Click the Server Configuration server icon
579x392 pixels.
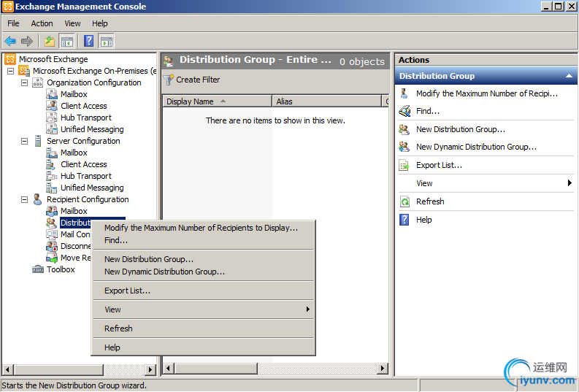[x=38, y=141]
